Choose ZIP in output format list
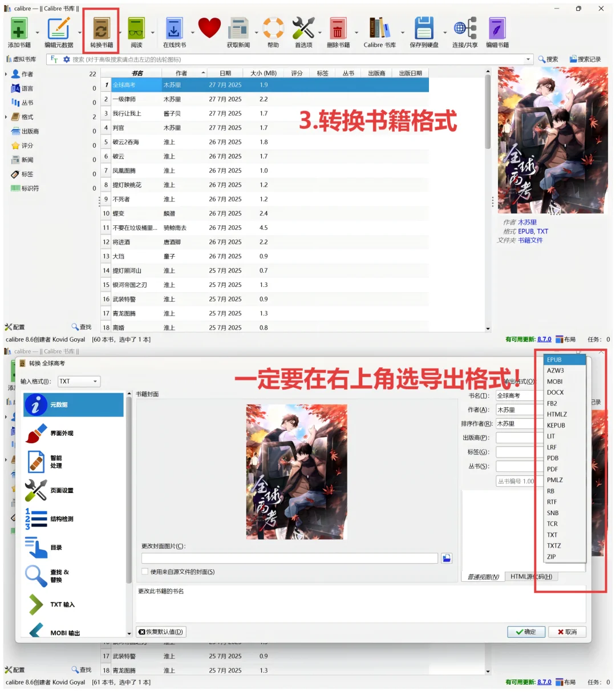The width and height of the screenshot is (616, 692). click(565, 557)
